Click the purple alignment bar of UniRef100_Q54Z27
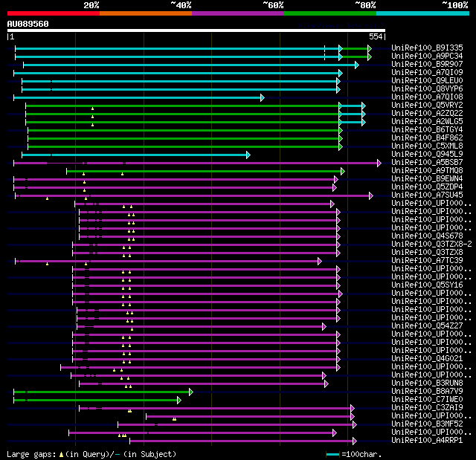476x460 pixels. point(200,326)
